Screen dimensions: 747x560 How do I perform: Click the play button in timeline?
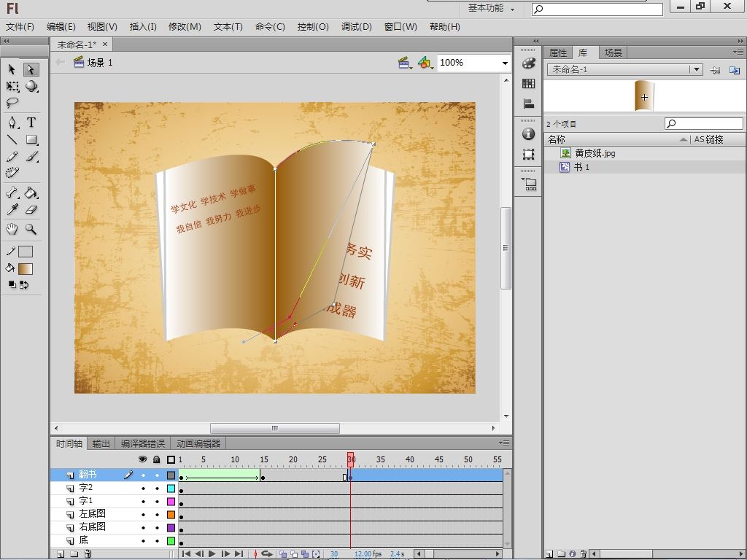point(212,554)
